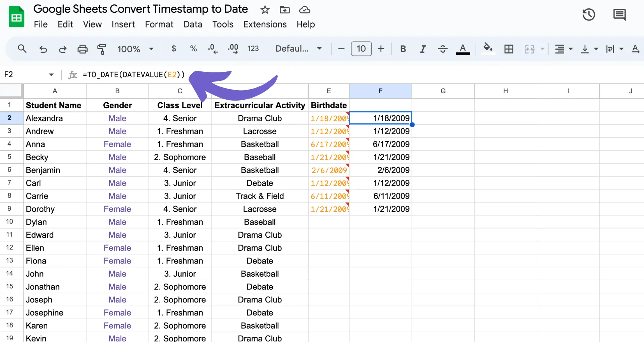Screen dimensions: 644x342
Task: Decrease font size minus button
Action: (341, 49)
